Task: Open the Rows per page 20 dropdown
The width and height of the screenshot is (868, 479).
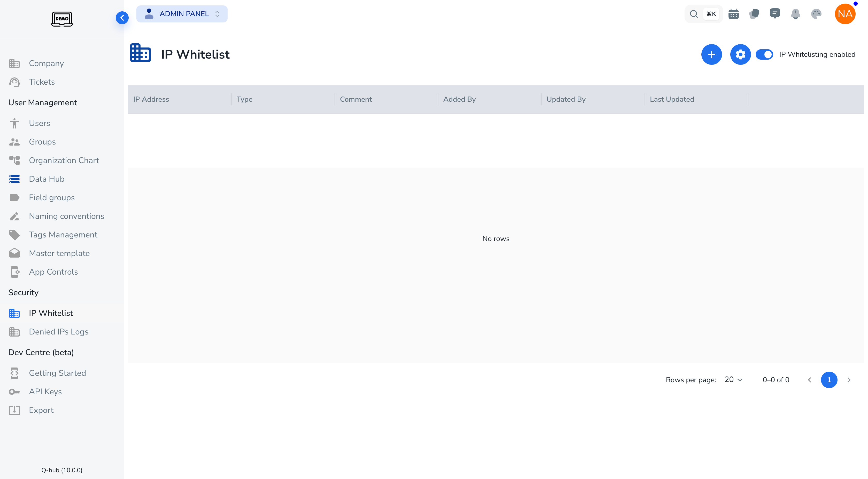Action: [734, 380]
